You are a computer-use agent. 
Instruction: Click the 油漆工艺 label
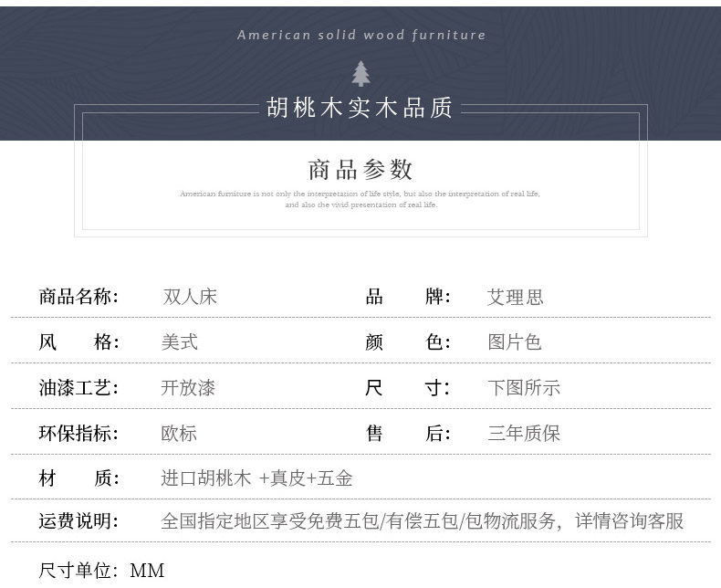point(78,388)
